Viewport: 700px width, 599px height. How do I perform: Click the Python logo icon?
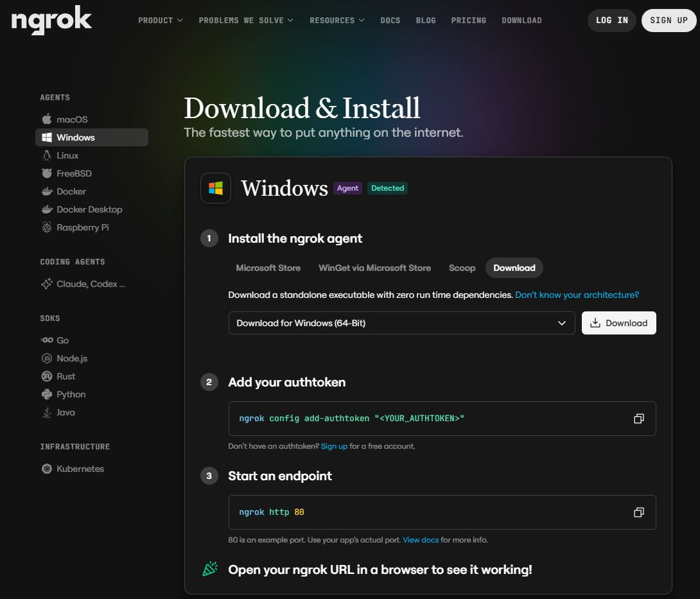pos(46,394)
